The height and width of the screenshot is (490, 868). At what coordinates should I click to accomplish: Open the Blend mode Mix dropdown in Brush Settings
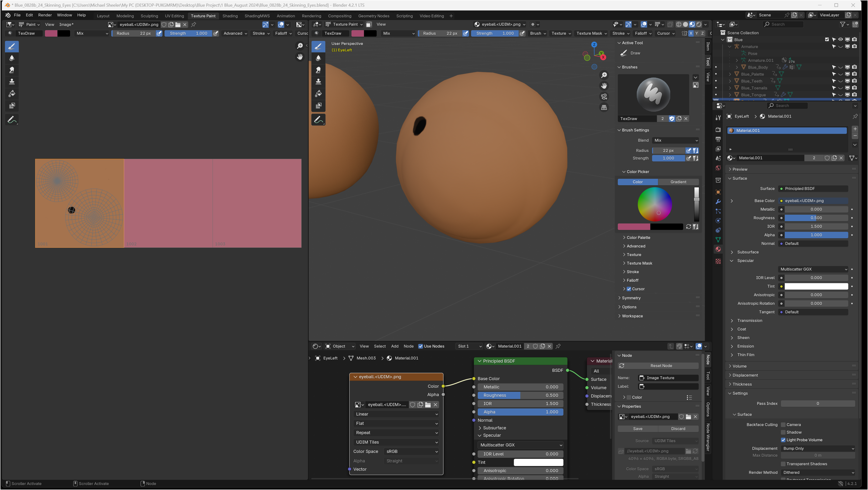coord(675,141)
